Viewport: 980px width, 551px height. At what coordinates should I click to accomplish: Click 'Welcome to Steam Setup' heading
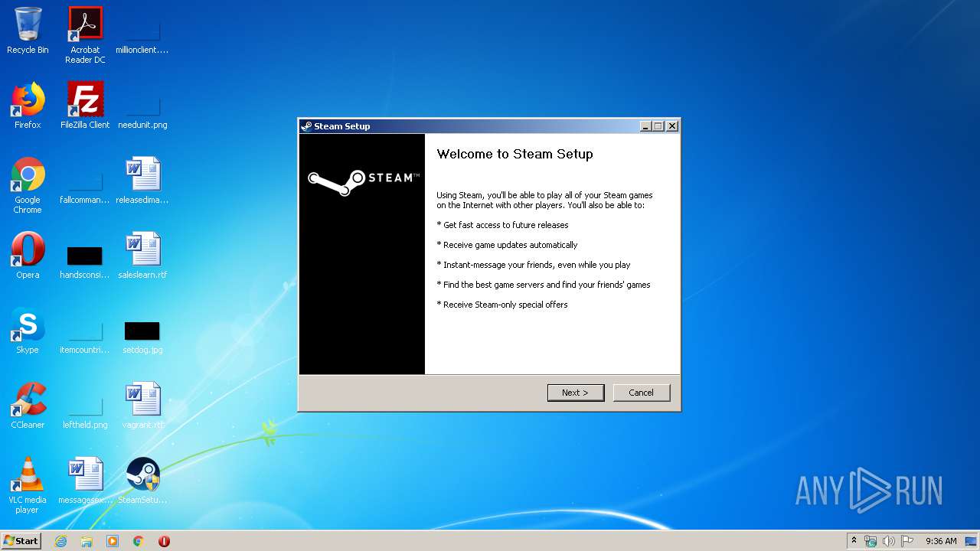[x=514, y=154]
